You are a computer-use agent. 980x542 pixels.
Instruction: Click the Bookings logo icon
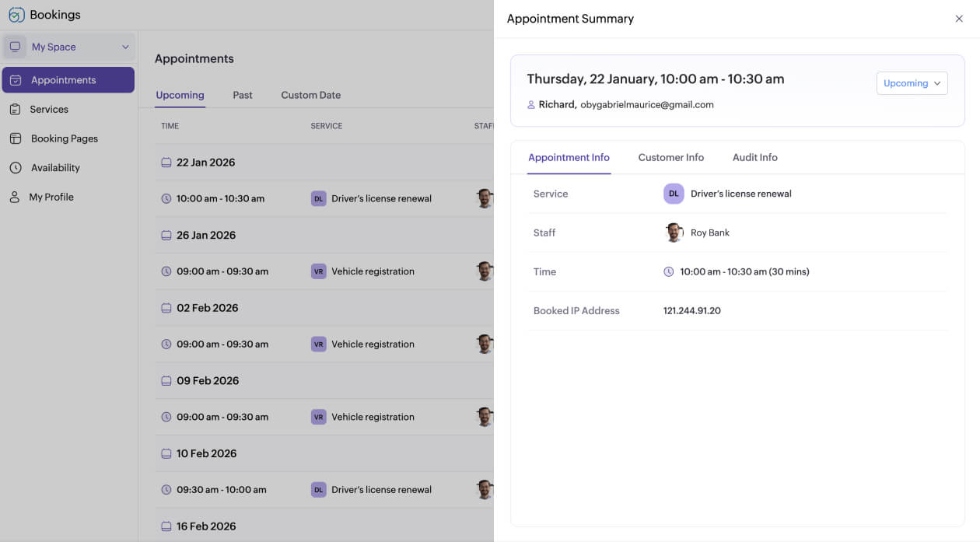(16, 15)
